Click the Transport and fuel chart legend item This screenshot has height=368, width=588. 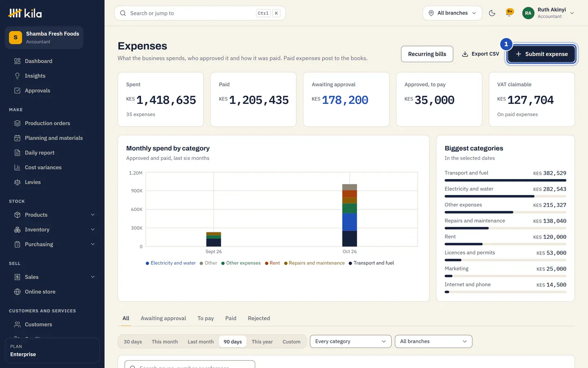click(371, 263)
